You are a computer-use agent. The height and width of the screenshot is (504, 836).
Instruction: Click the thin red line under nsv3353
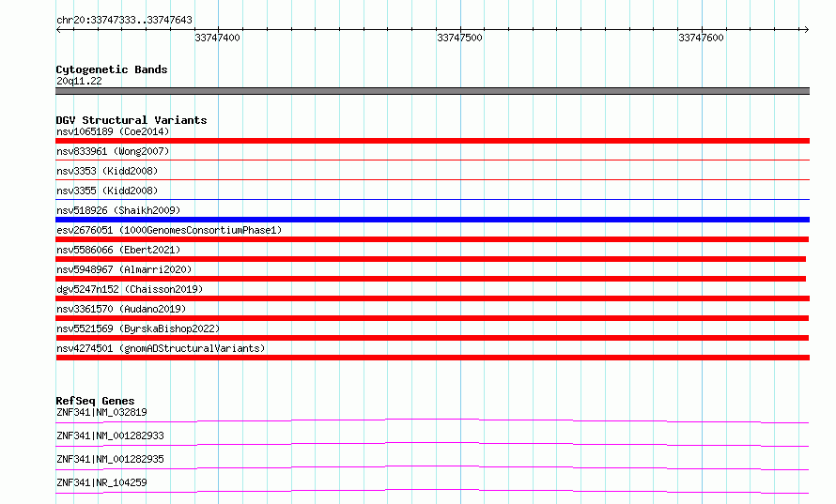(x=432, y=179)
